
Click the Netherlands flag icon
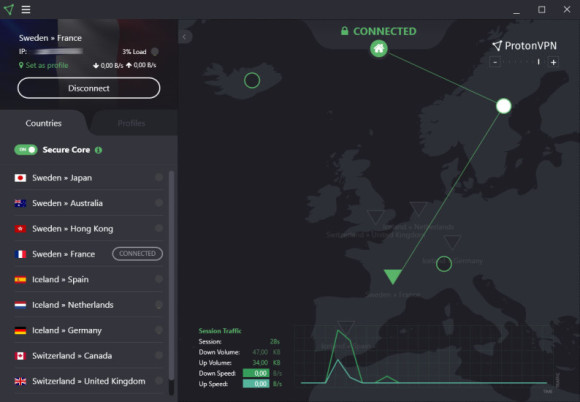click(x=20, y=305)
